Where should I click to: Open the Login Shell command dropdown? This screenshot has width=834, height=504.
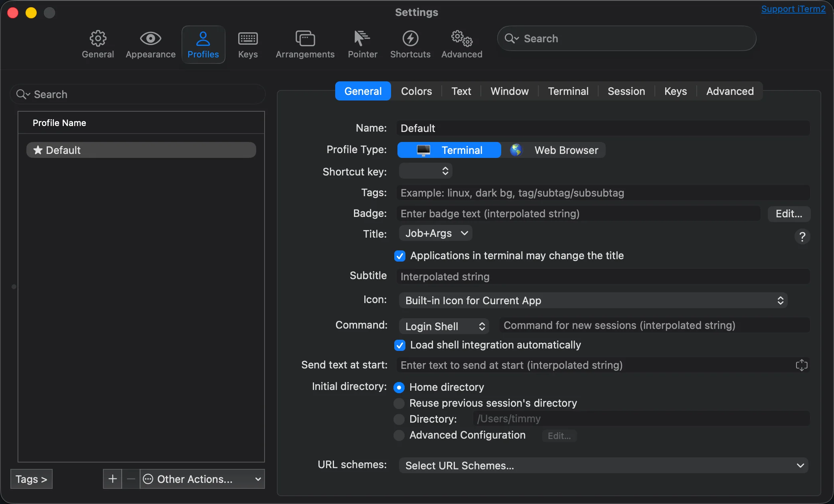tap(444, 327)
